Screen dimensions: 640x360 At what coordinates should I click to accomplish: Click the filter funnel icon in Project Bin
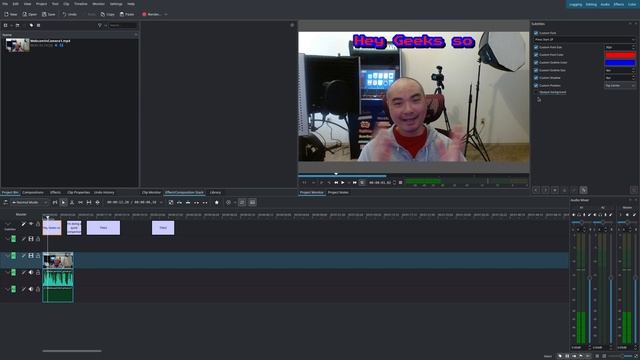point(100,25)
